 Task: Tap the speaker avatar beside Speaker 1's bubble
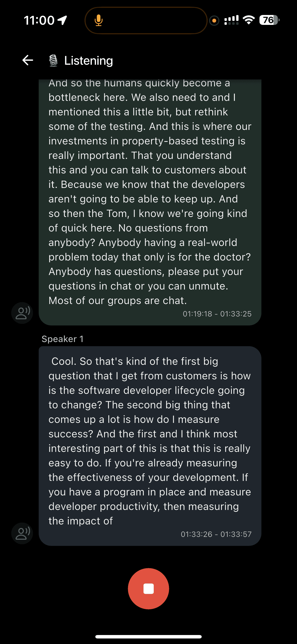point(22,533)
